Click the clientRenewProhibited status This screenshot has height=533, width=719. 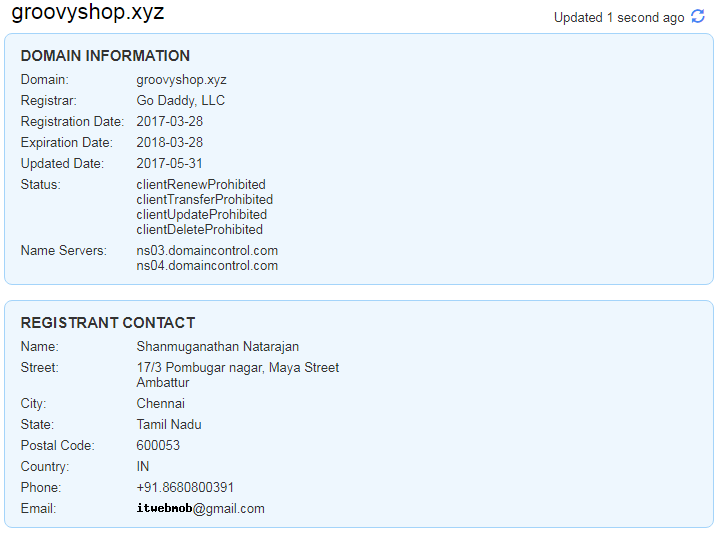point(201,184)
